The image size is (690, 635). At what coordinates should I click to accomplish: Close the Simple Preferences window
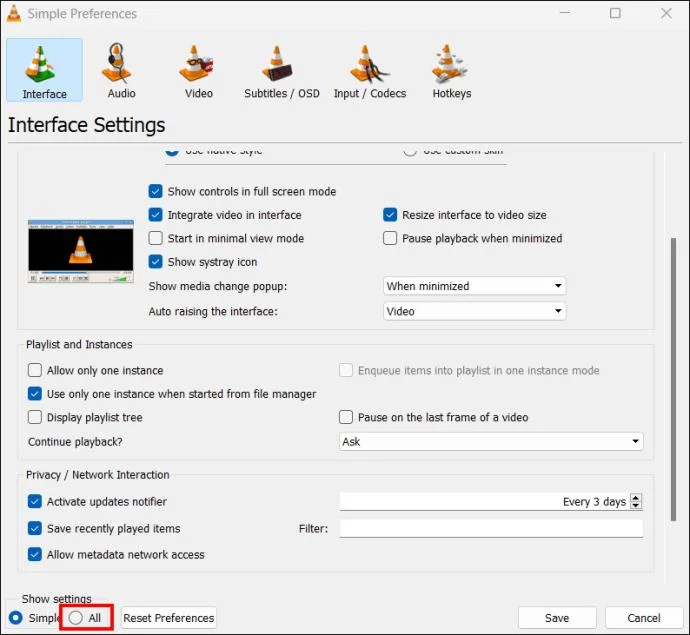pos(666,13)
